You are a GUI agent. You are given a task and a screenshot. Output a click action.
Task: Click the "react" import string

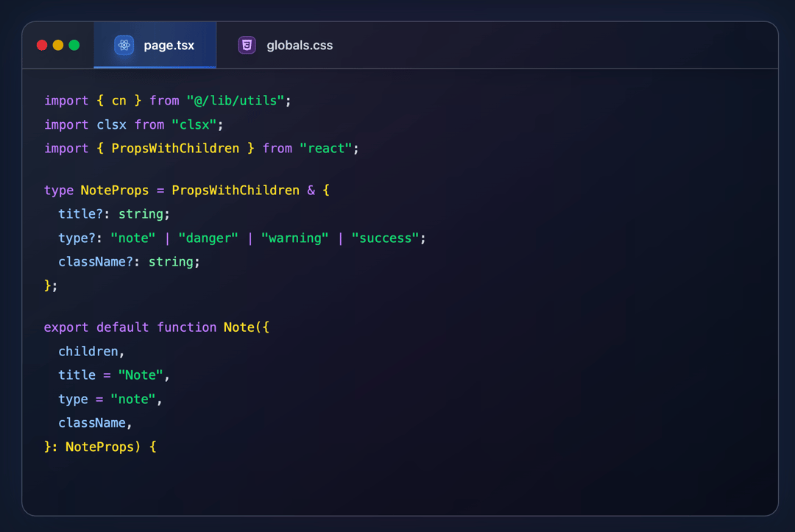(326, 149)
